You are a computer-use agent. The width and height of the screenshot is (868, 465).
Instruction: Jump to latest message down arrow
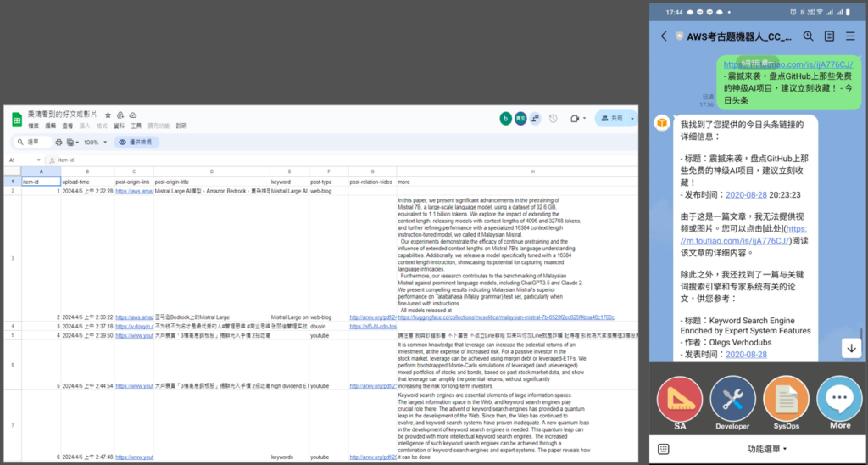[851, 349]
